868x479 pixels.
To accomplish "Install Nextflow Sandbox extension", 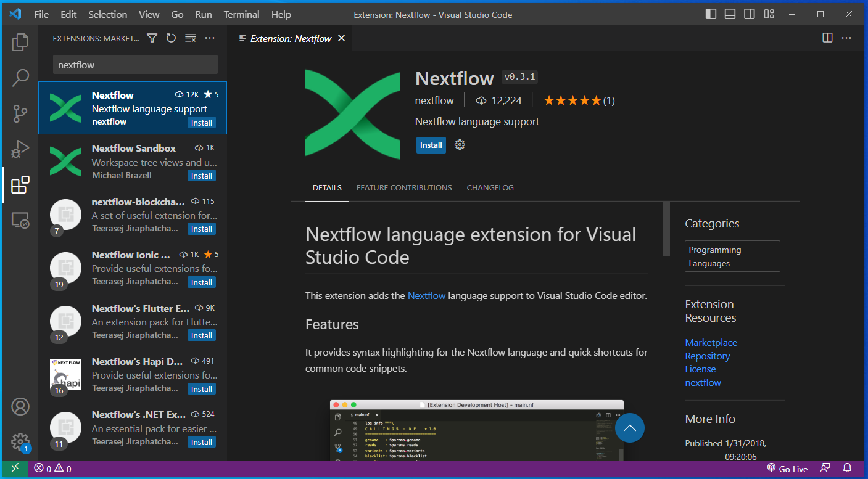I will click(202, 176).
